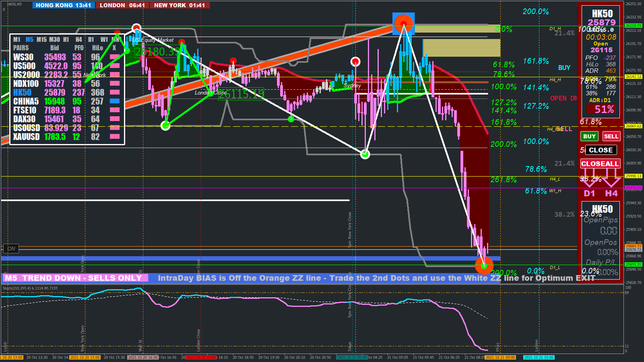Click the HiLo column header in dashboard
Screen dimensions: 644x362
coord(98,48)
